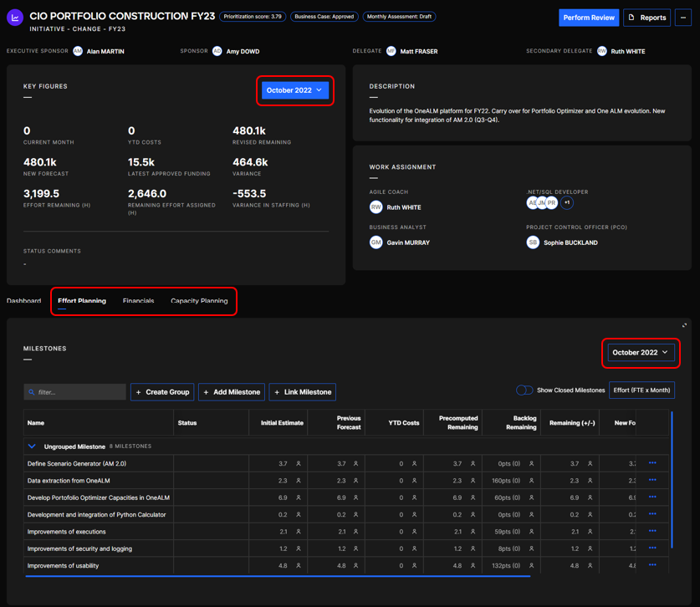
Task: Open the Capacity Planning tab
Action: (x=199, y=301)
